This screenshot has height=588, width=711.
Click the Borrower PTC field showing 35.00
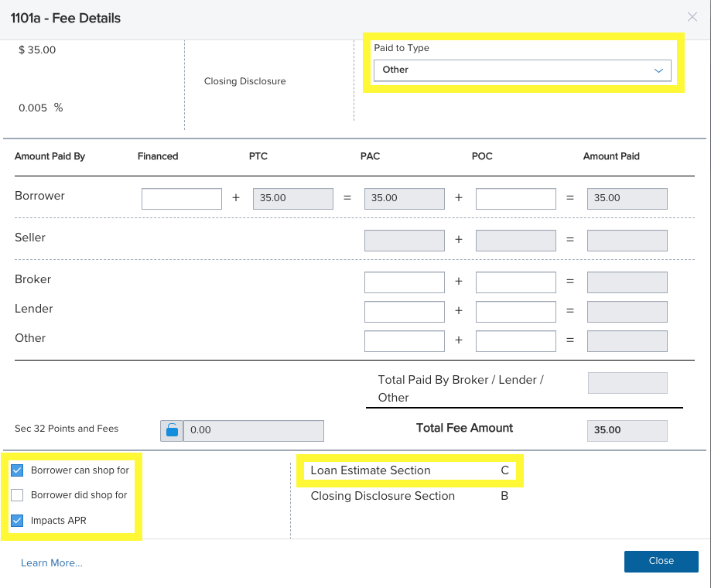[293, 199]
